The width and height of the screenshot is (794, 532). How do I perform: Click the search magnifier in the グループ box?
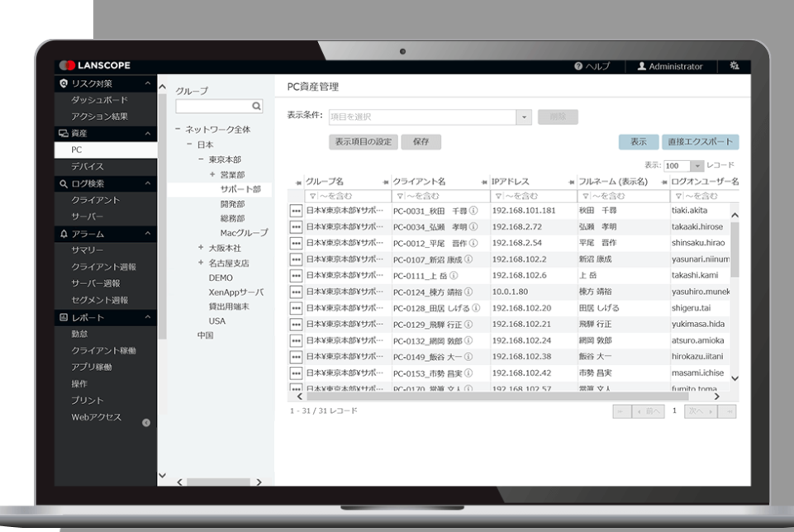[x=257, y=107]
